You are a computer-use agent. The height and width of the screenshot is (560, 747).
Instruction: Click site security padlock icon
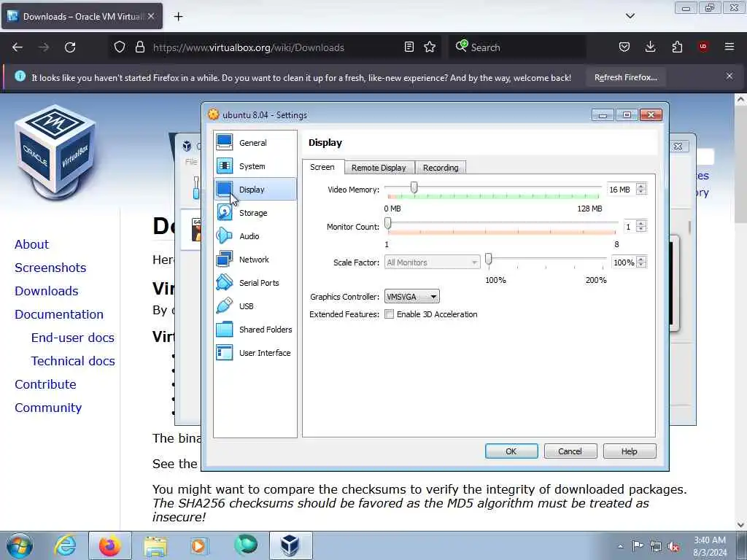[139, 47]
